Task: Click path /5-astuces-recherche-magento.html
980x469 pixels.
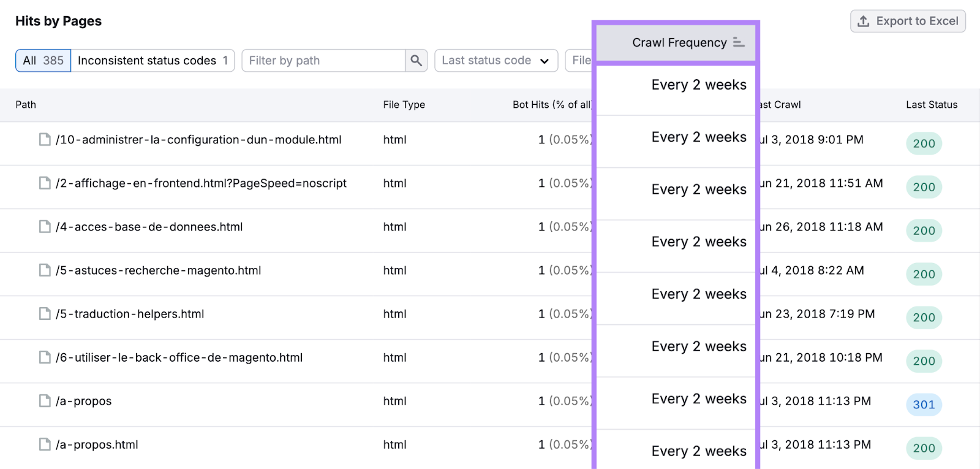Action: (x=158, y=270)
